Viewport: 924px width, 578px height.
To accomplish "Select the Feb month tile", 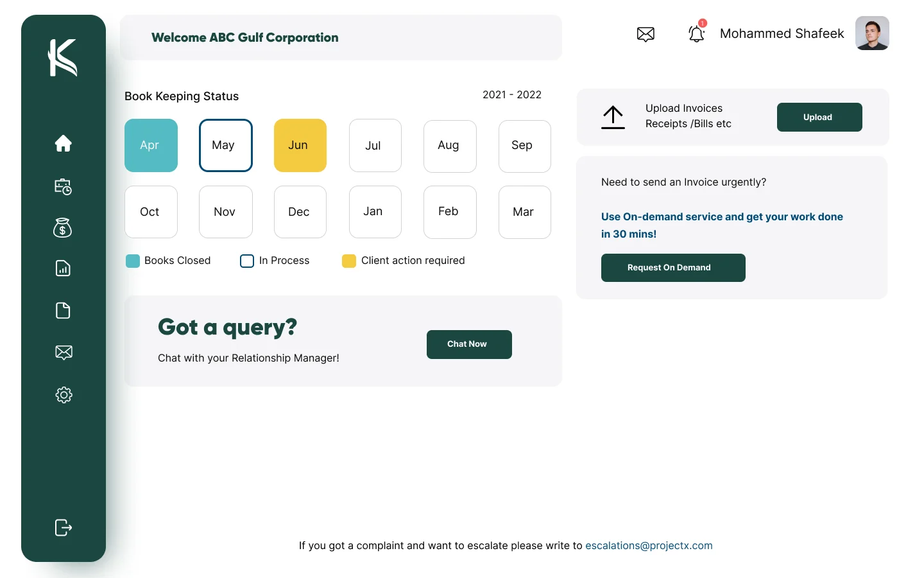I will pyautogui.click(x=450, y=212).
